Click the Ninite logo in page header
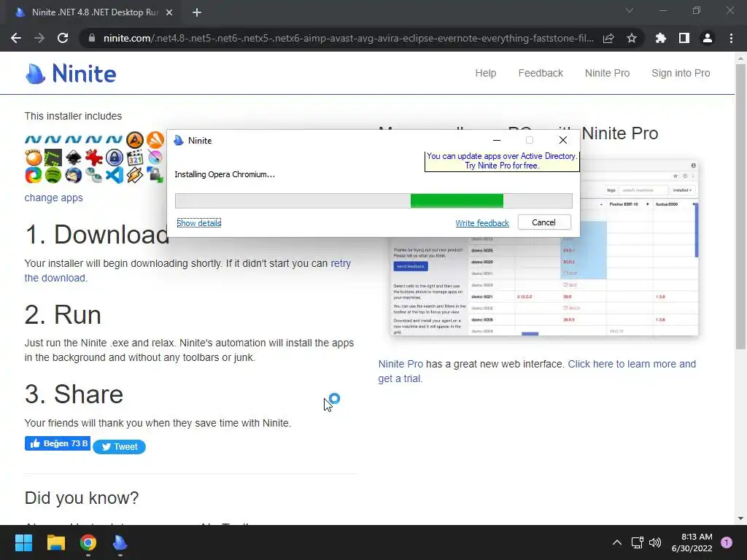 [71, 74]
